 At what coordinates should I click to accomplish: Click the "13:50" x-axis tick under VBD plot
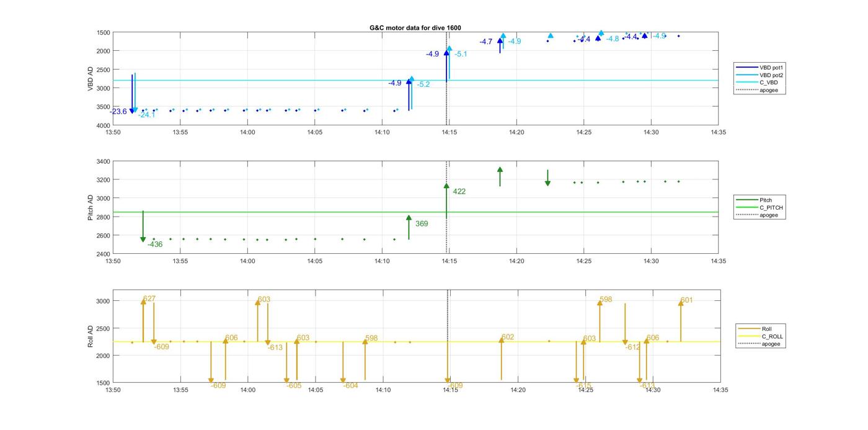[x=113, y=132]
